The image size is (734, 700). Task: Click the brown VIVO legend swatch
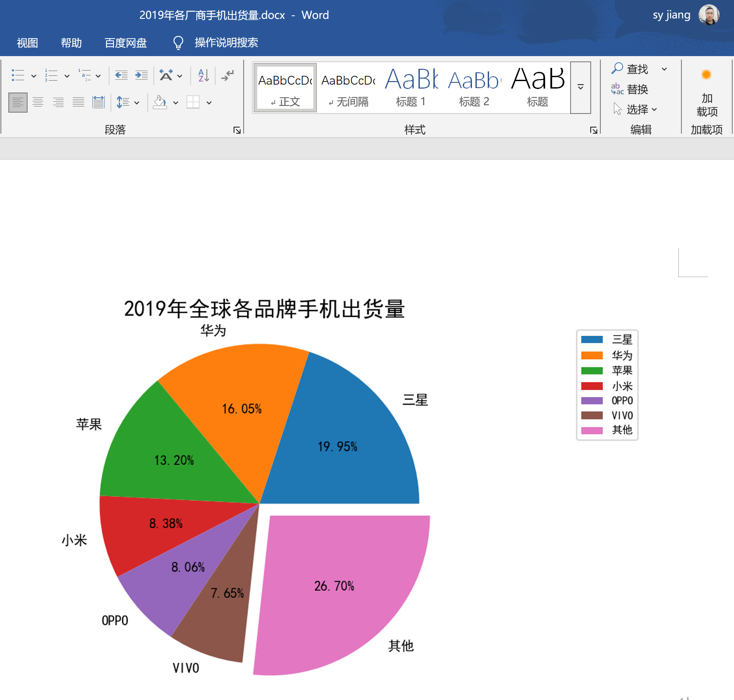coord(592,415)
